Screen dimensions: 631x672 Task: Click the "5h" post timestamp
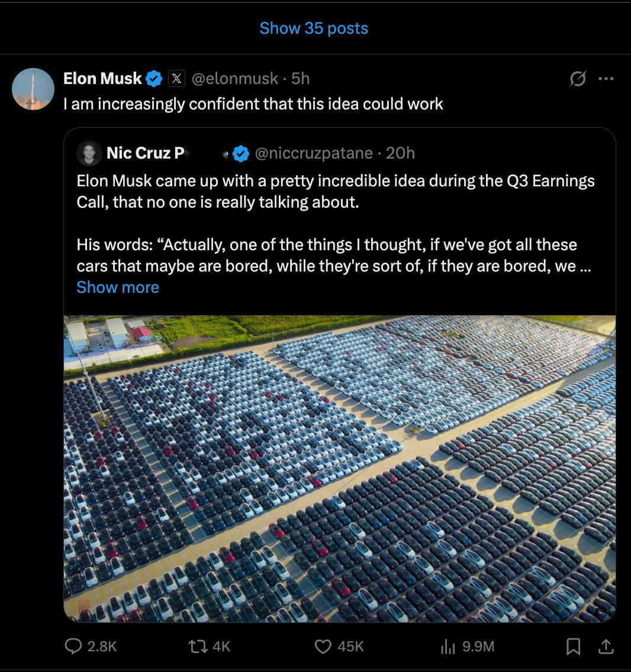pyautogui.click(x=301, y=78)
